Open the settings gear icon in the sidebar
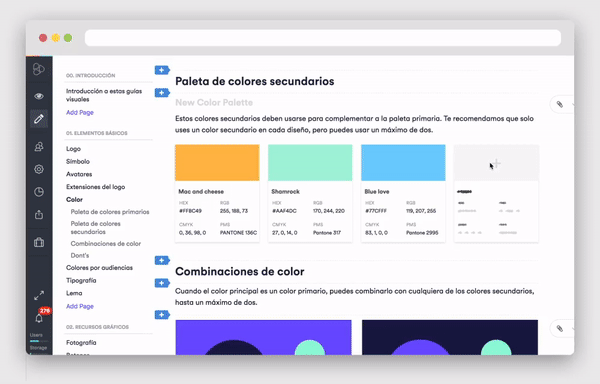600x384 pixels. point(39,169)
